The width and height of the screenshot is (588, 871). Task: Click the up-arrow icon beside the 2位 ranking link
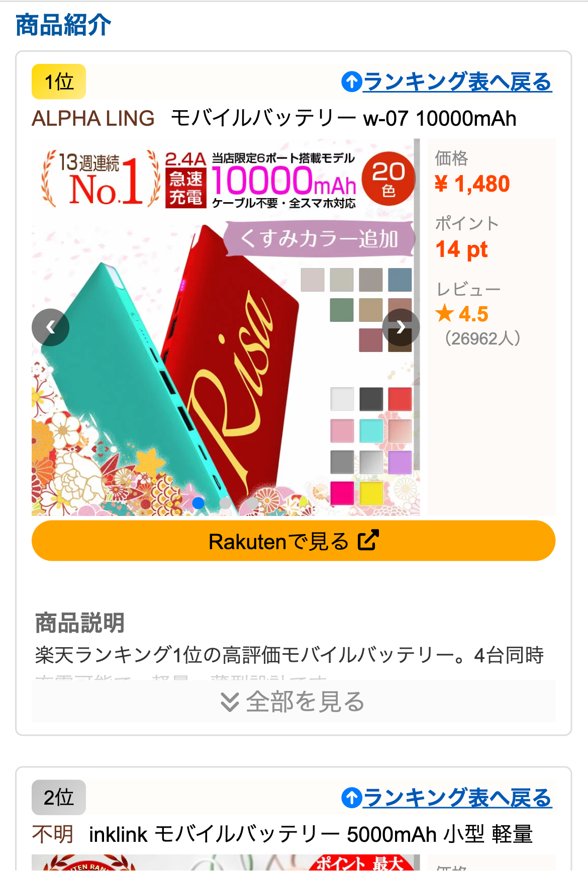(x=352, y=798)
